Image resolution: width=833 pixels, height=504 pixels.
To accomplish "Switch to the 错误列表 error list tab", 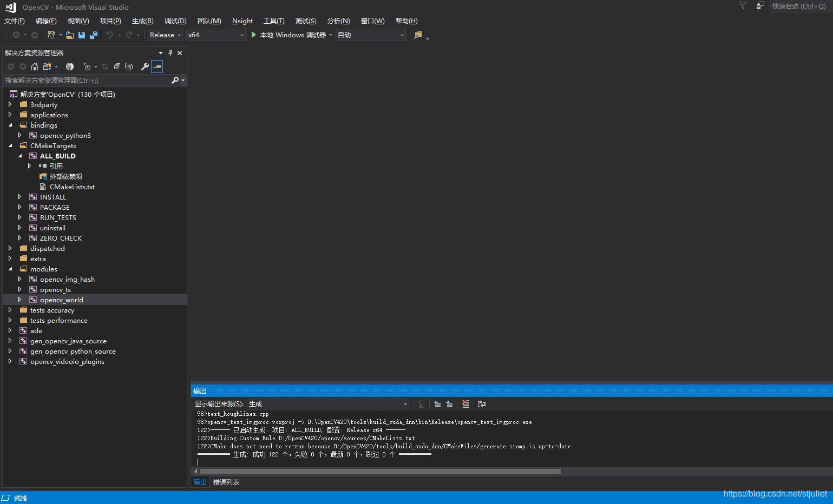I will tap(226, 482).
